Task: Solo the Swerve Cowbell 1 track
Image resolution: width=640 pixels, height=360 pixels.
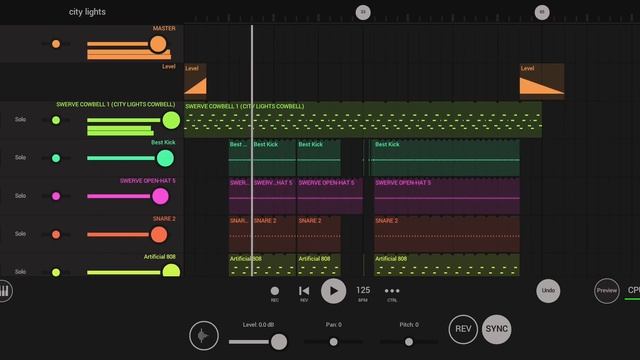Action: pyautogui.click(x=20, y=120)
